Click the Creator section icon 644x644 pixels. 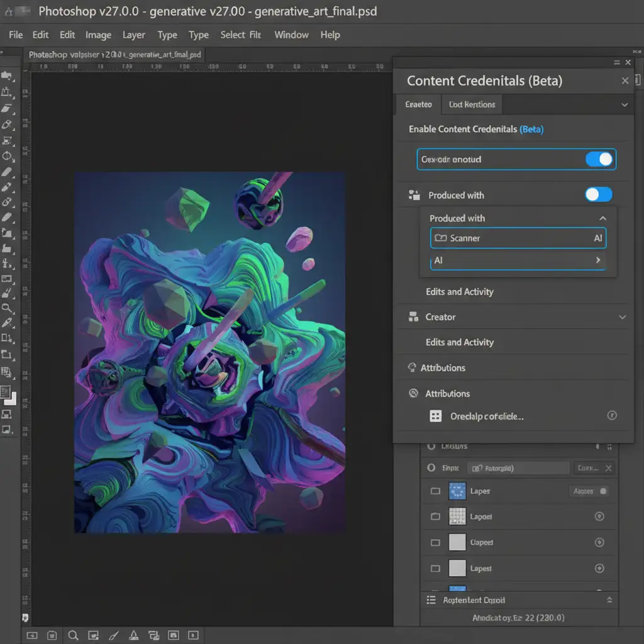[x=413, y=317]
